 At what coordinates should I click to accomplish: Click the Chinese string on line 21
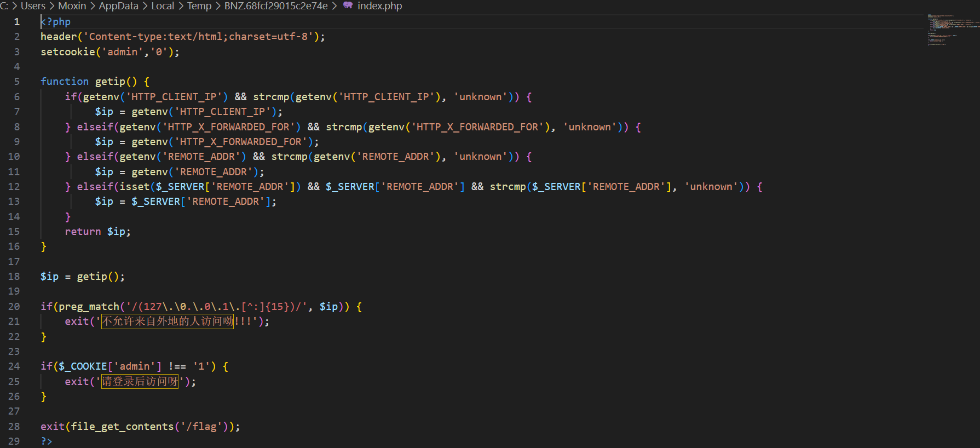168,321
